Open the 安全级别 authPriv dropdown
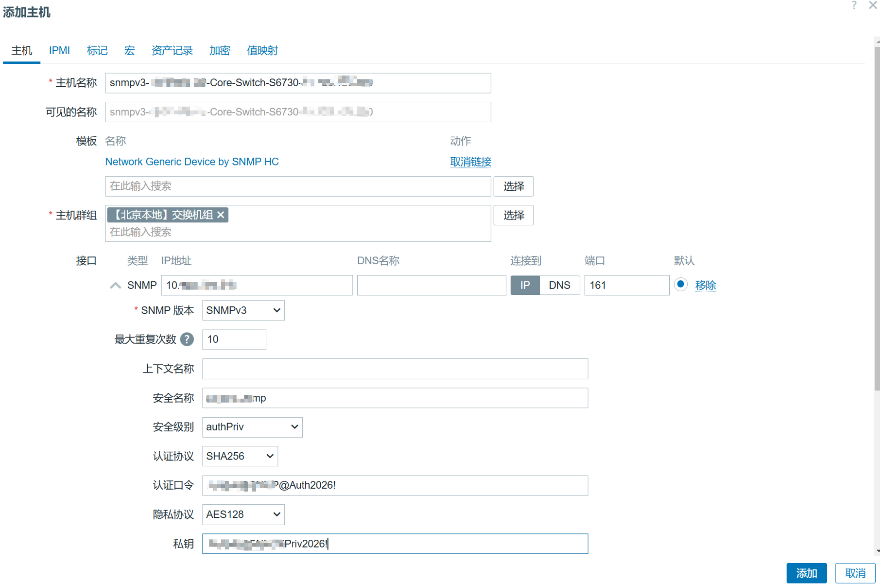This screenshot has height=588, width=880. pos(252,427)
